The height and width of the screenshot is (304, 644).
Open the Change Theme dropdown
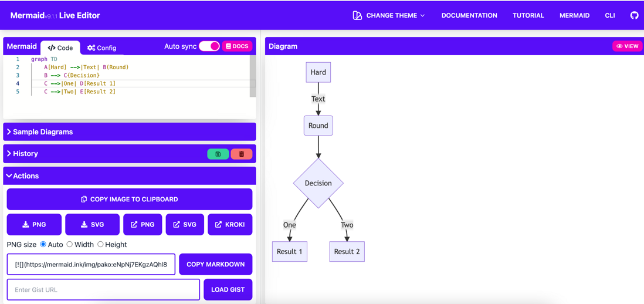click(388, 15)
